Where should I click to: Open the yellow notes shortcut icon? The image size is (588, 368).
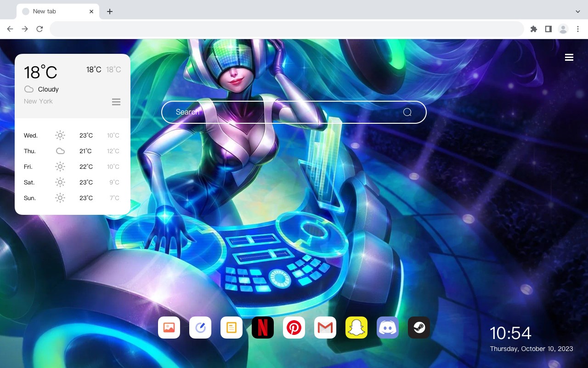232,328
